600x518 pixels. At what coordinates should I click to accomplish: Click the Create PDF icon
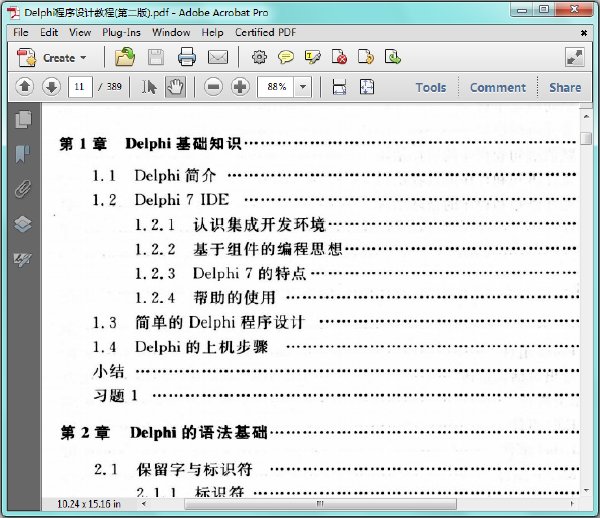pos(26,58)
